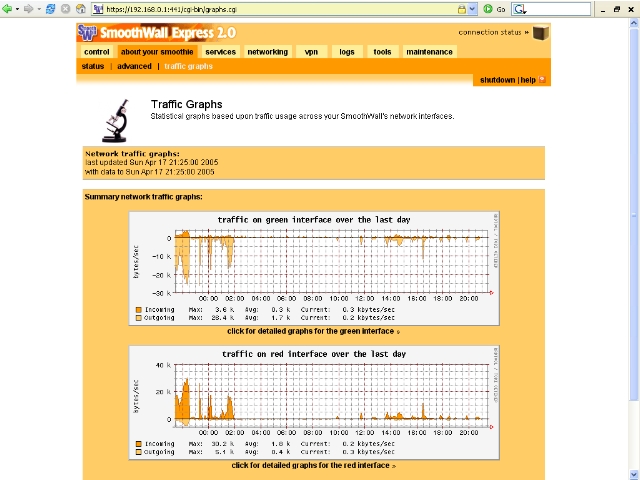Screen dimensions: 640x480
Task: Open the maintenance tab
Action: coord(429,52)
